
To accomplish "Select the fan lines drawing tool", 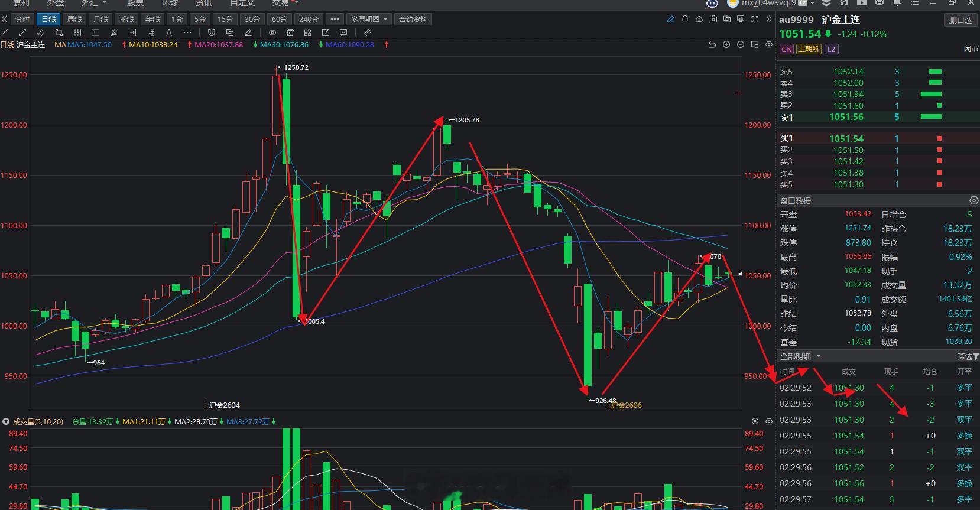I will (x=114, y=33).
